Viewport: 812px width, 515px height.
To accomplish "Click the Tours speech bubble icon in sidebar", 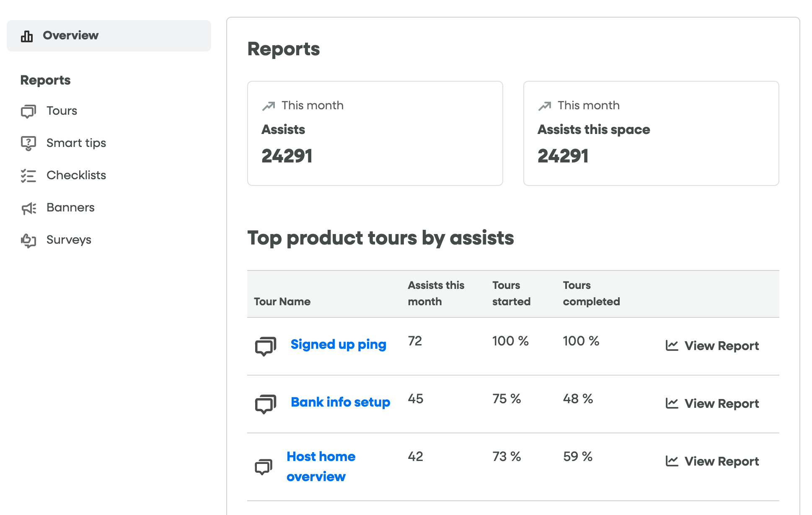I will (x=28, y=111).
